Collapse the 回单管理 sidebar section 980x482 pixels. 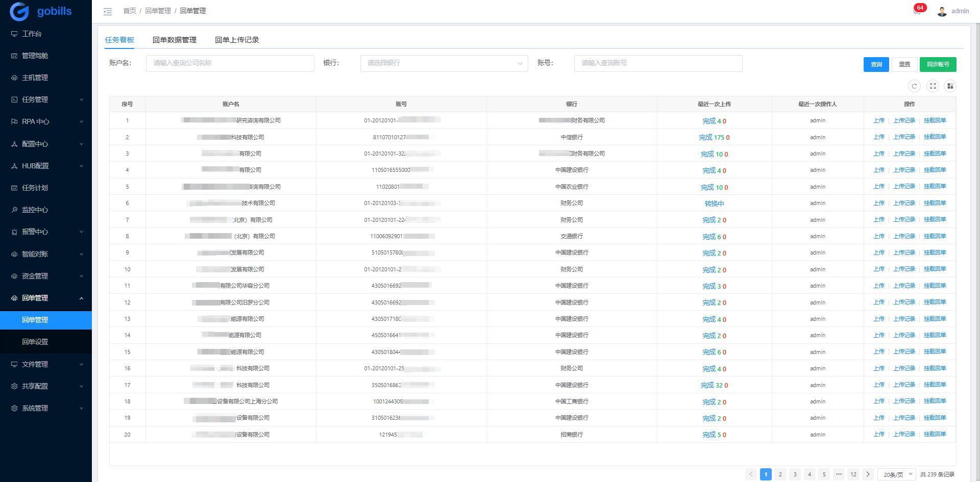coord(46,298)
